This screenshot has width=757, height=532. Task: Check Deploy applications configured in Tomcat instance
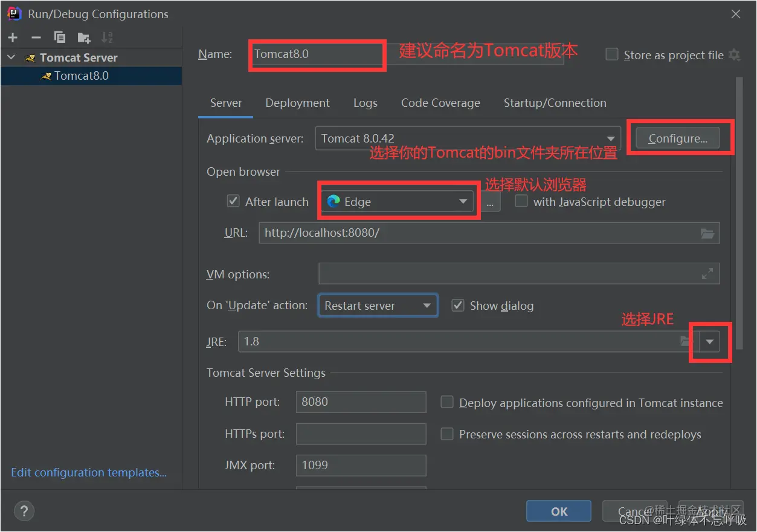(447, 402)
